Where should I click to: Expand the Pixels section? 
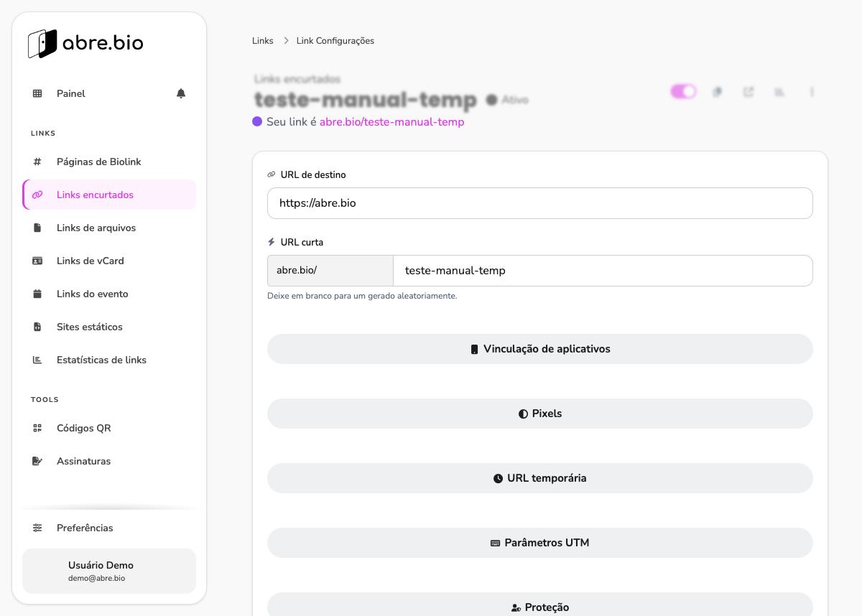(540, 414)
